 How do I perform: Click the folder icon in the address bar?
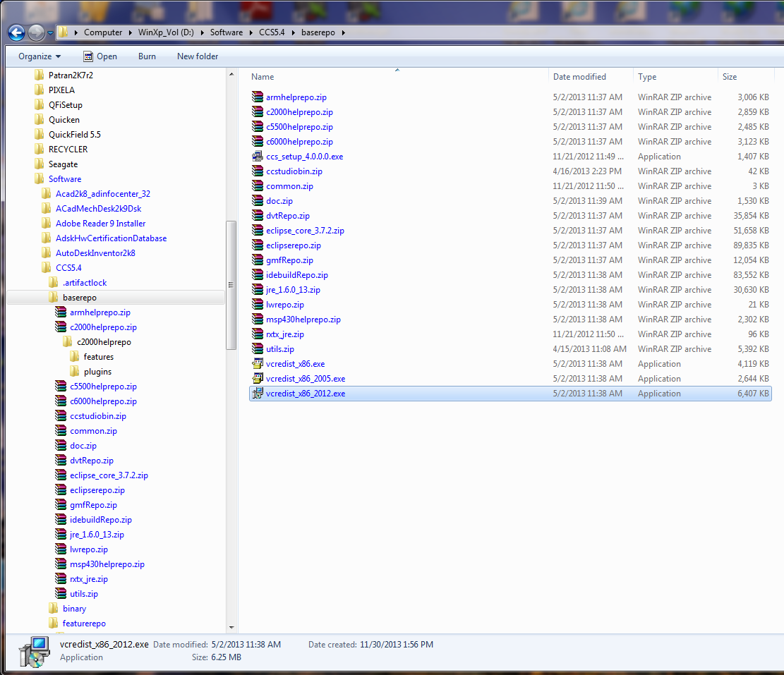click(x=62, y=32)
